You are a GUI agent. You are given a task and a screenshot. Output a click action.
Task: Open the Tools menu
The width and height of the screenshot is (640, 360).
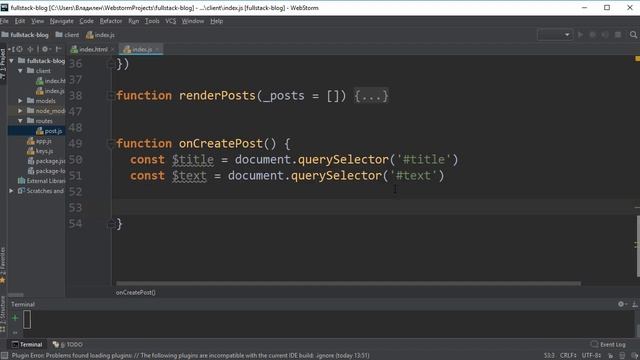click(x=152, y=21)
